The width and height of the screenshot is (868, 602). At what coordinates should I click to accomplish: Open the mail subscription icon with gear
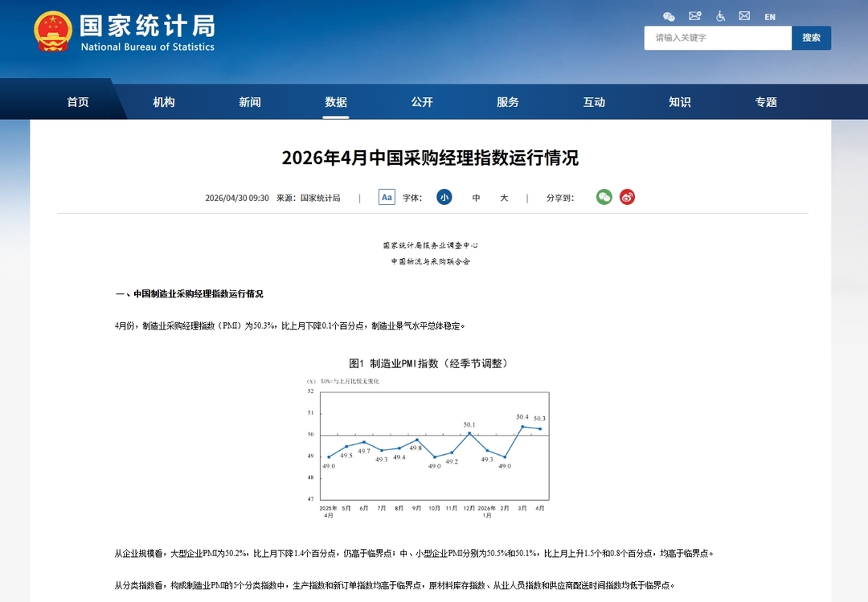click(695, 16)
